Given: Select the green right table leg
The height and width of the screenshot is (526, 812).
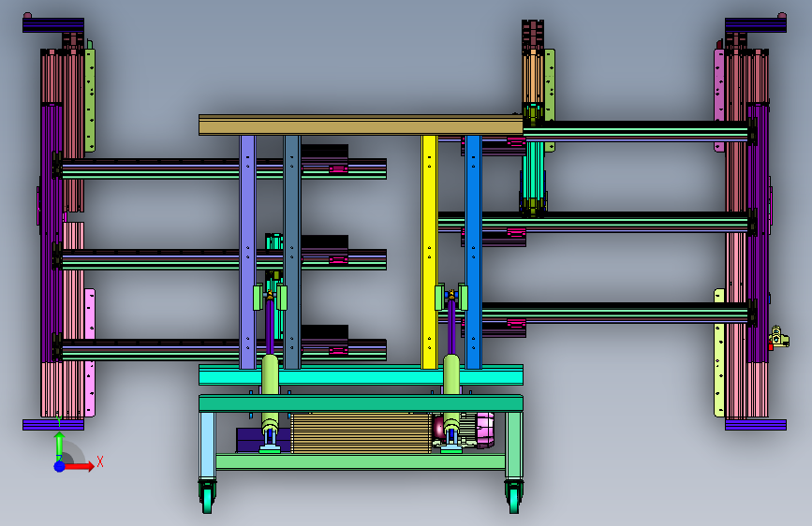Looking at the screenshot, I should pos(514,446).
